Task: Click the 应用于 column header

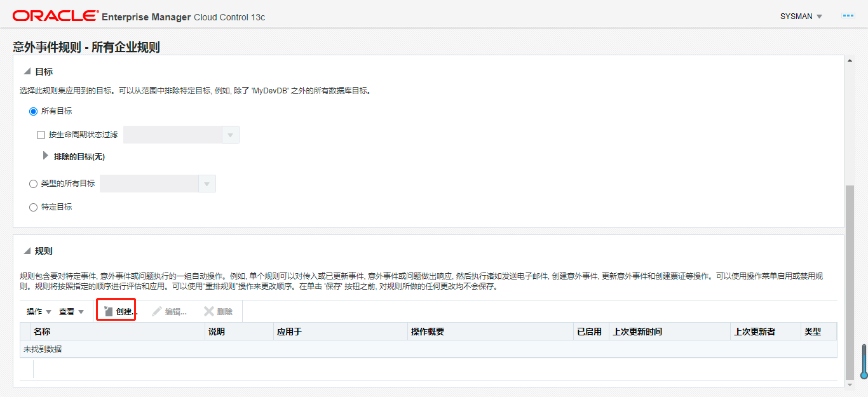Action: pos(340,332)
